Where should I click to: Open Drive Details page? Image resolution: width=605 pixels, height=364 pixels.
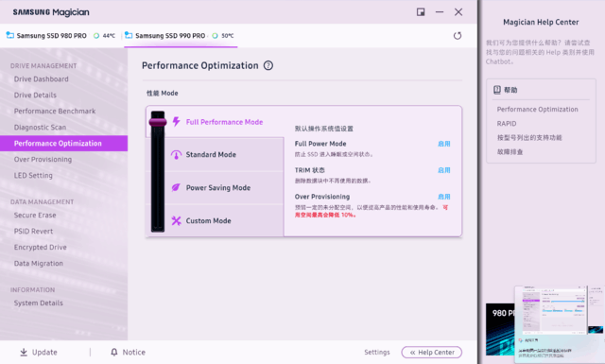(35, 95)
